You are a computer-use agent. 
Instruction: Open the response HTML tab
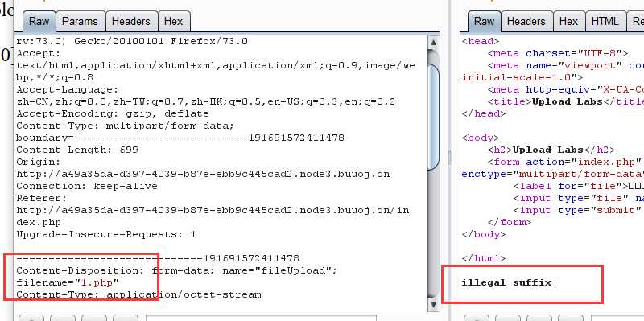(605, 22)
